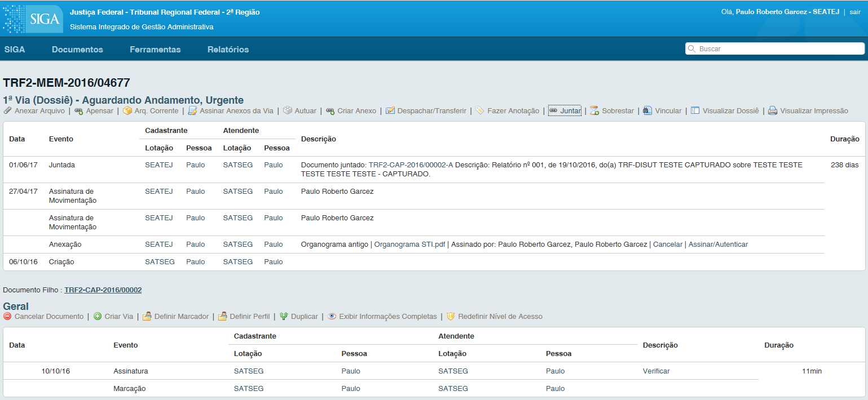Click the Assinar/Autenticar link
868x400 pixels.
coord(718,245)
